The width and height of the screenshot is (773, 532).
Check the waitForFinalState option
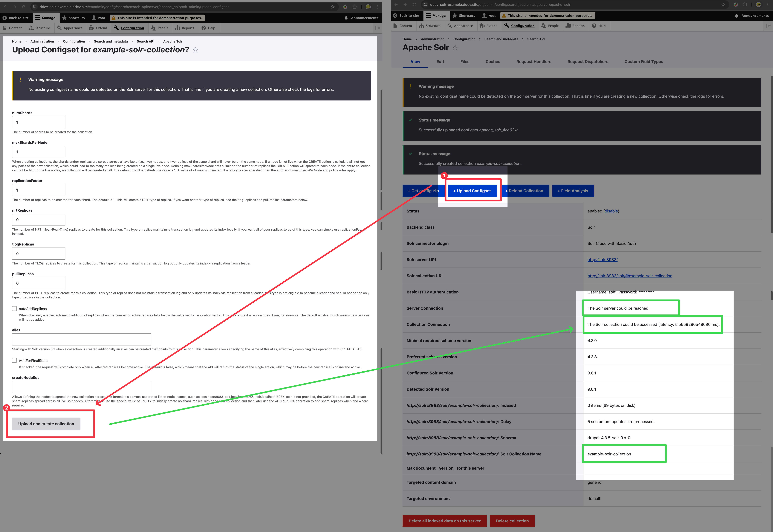click(14, 360)
